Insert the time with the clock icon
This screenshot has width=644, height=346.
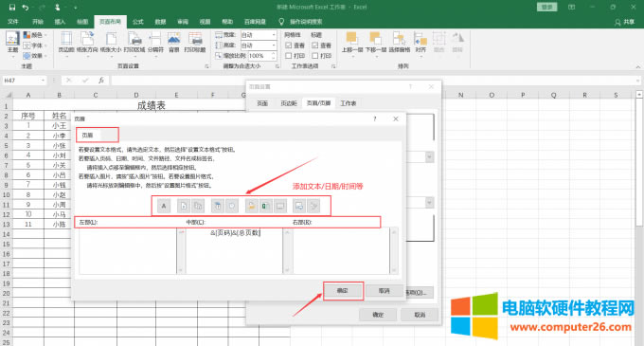(x=232, y=206)
